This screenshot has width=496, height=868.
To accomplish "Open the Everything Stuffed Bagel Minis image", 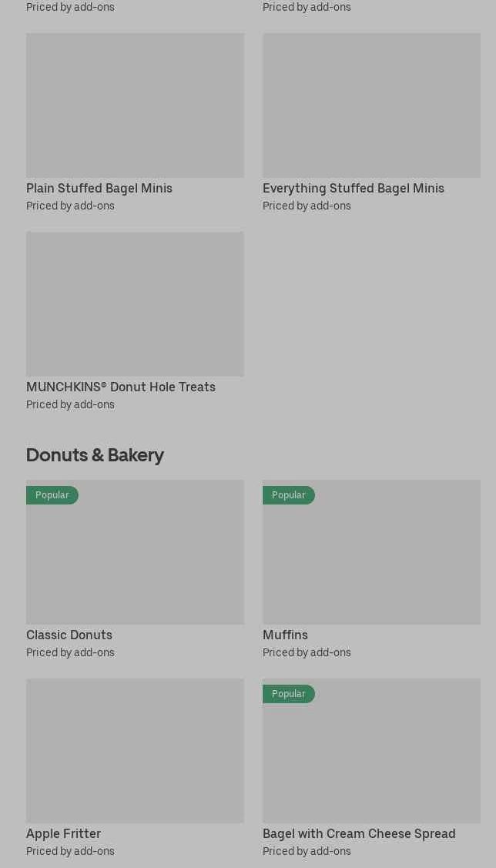I will [371, 106].
